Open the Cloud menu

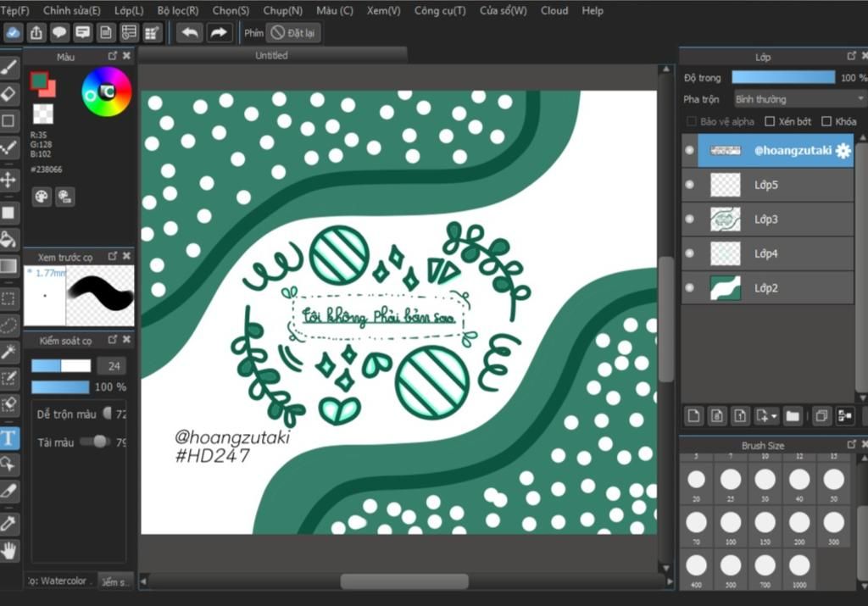554,10
